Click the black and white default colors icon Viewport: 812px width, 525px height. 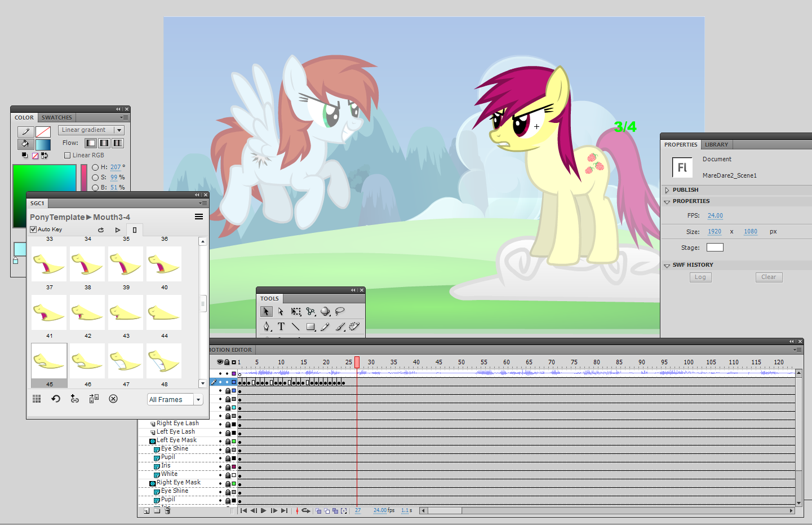[x=25, y=155]
